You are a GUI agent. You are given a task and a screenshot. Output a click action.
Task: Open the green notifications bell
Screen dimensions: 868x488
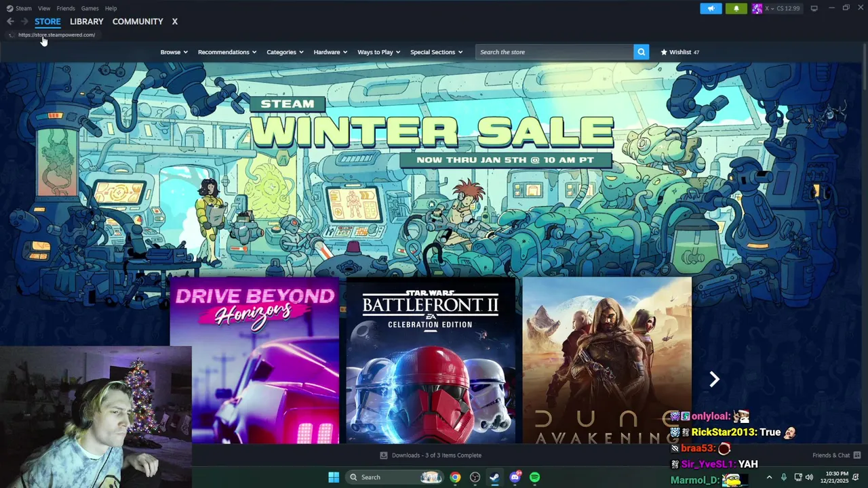pos(736,8)
